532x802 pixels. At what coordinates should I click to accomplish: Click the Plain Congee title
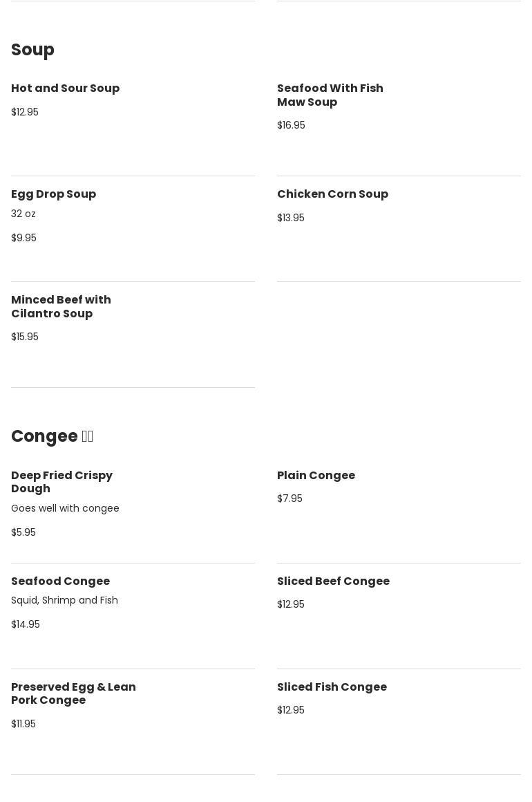click(x=316, y=476)
